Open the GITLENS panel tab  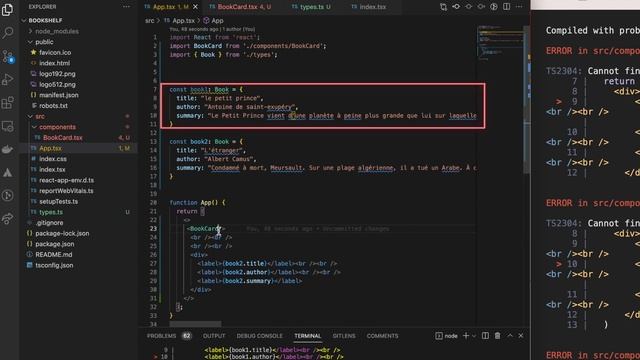pyautogui.click(x=344, y=336)
